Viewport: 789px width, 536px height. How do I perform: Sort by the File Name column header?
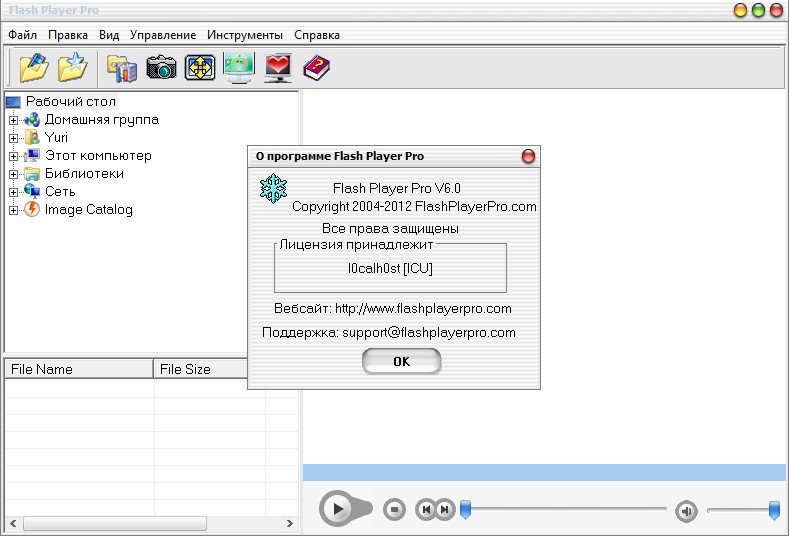tap(78, 369)
